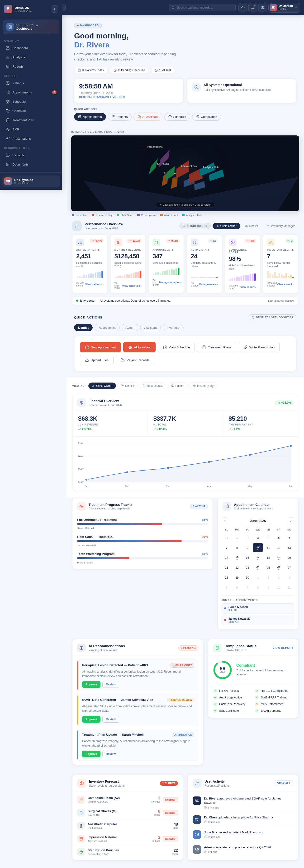Open the compliance View Report link
The image size is (304, 868).
click(x=283, y=648)
